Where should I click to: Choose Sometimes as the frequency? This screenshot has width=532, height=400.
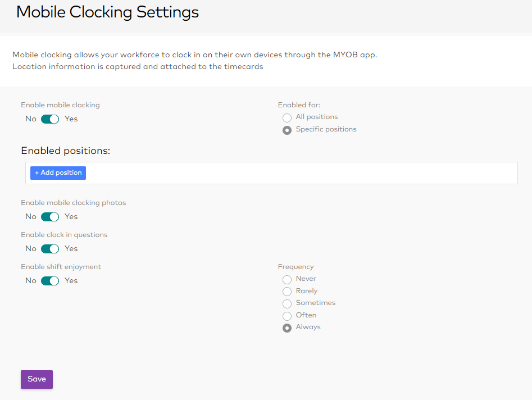[287, 303]
